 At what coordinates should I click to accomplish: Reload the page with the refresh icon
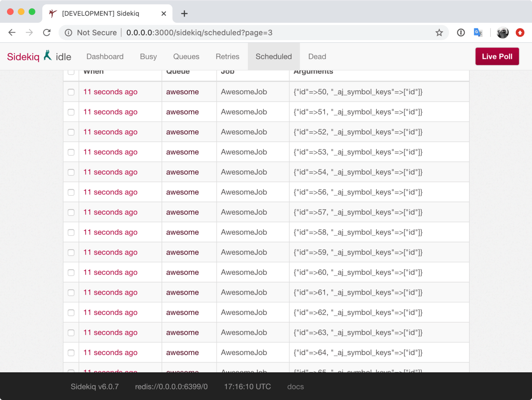pyautogui.click(x=47, y=33)
